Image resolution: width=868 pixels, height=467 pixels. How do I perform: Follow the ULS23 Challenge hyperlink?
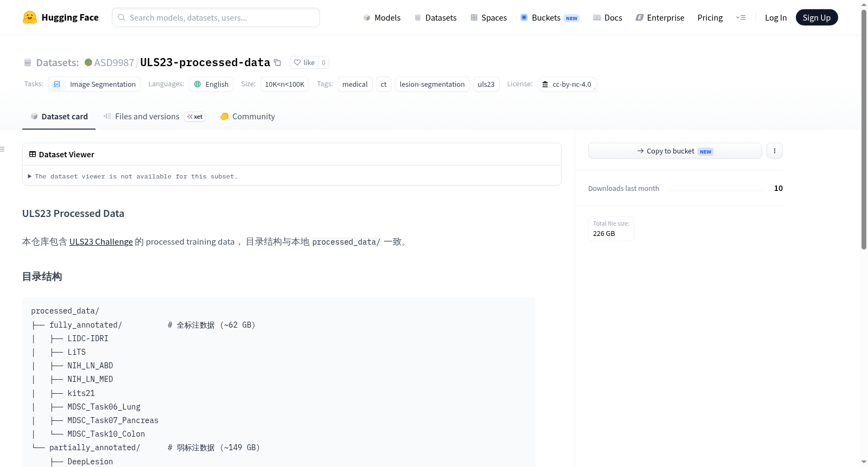pos(101,242)
